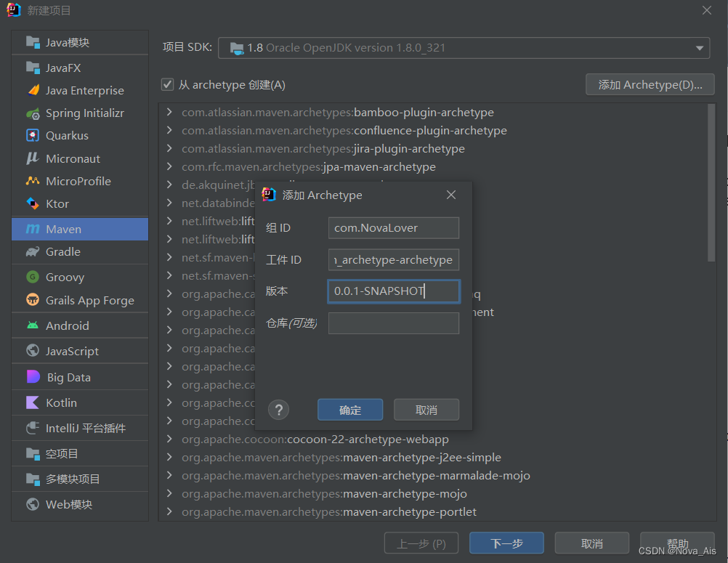Image resolution: width=728 pixels, height=563 pixels.
Task: Expand jpa-maven-archetype node
Action: click(169, 166)
